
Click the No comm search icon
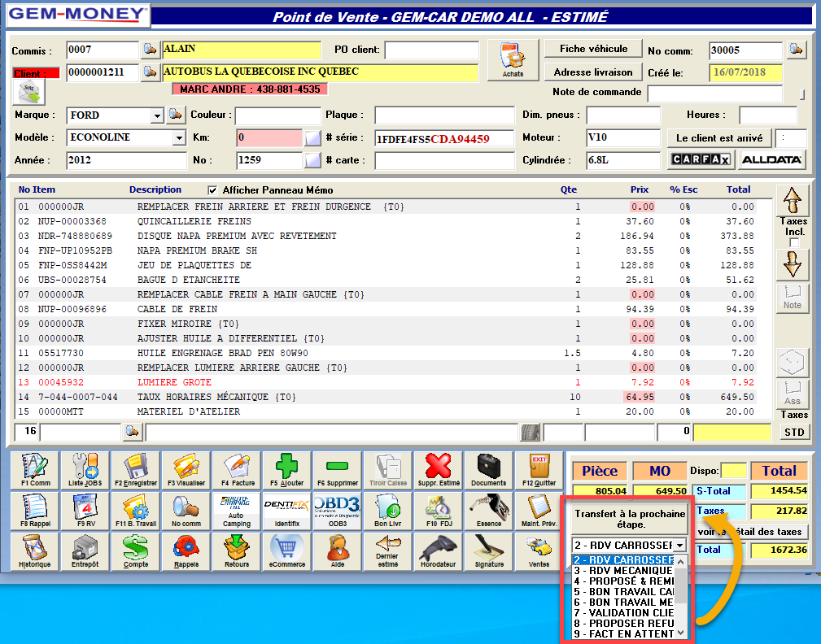[x=186, y=511]
